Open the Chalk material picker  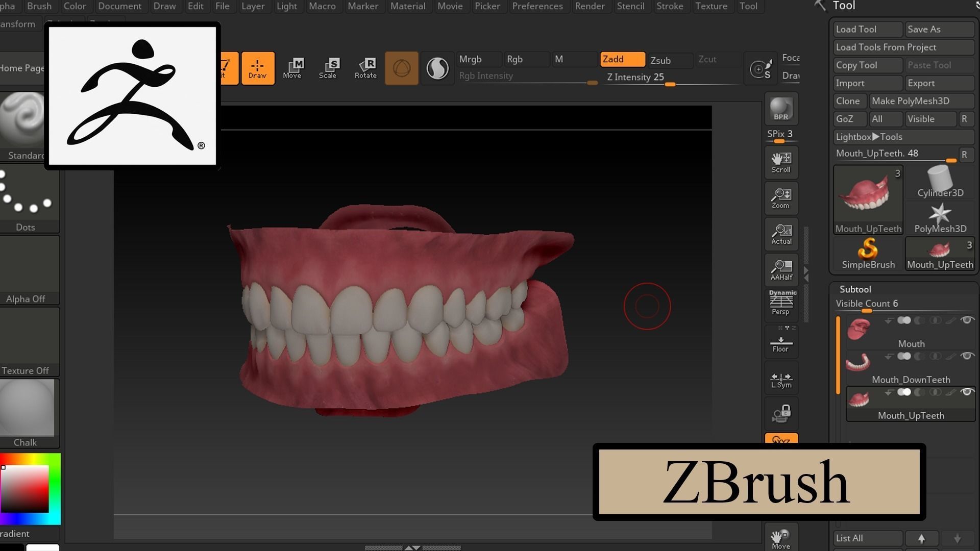coord(29,414)
